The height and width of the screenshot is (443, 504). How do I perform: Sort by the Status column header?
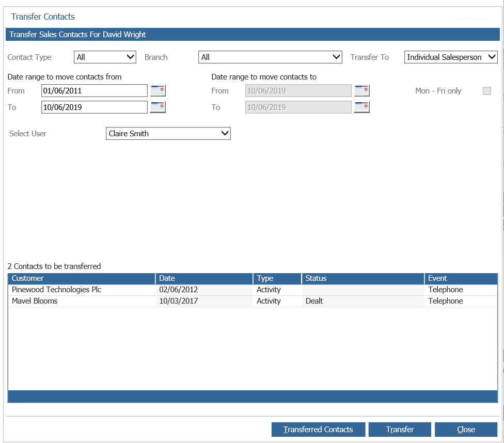point(363,278)
